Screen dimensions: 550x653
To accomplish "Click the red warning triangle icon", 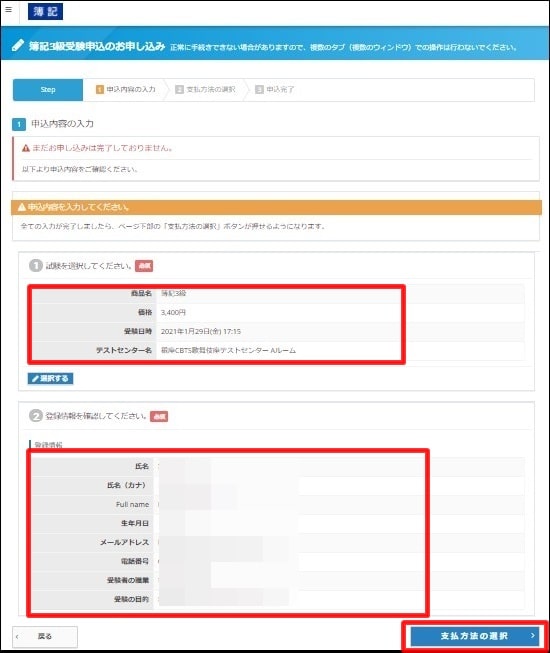I will [x=26, y=148].
